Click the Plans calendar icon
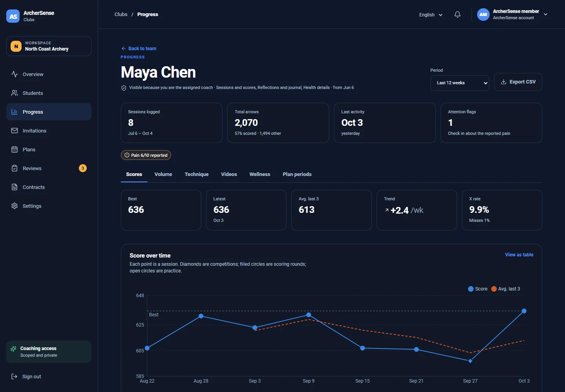The height and width of the screenshot is (392, 565). click(x=15, y=149)
